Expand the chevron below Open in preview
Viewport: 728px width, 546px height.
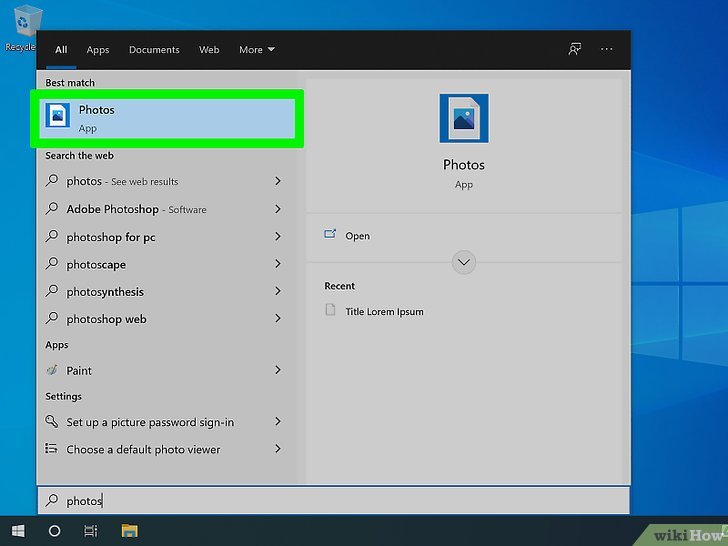pos(463,263)
